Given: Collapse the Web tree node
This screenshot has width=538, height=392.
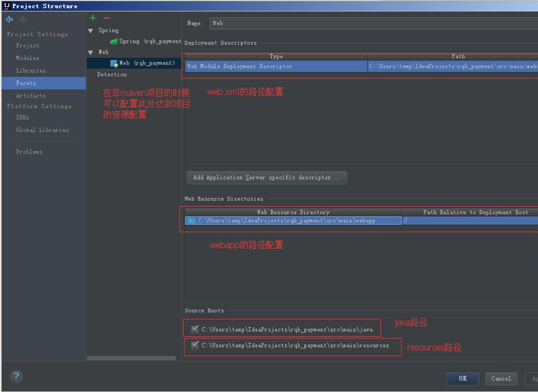Looking at the screenshot, I should [x=91, y=52].
